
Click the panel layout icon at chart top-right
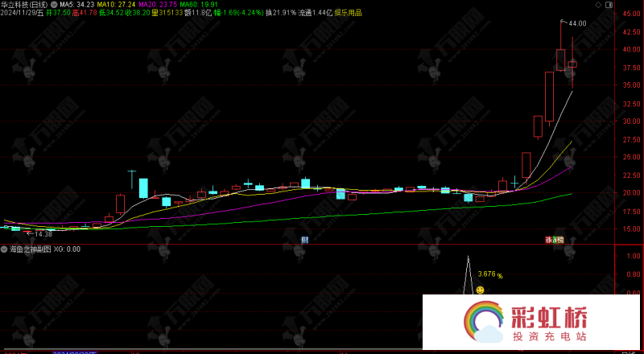[x=609, y=4]
